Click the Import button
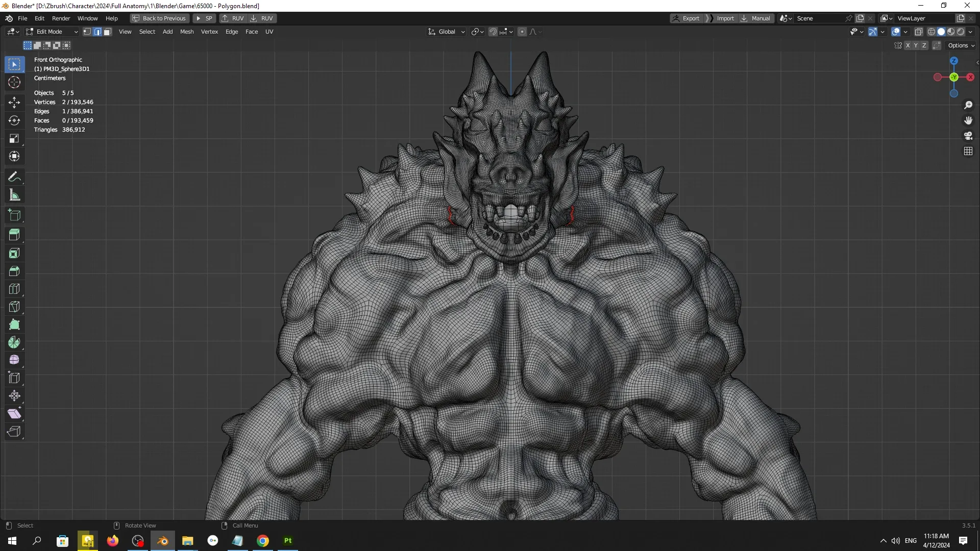 point(721,18)
